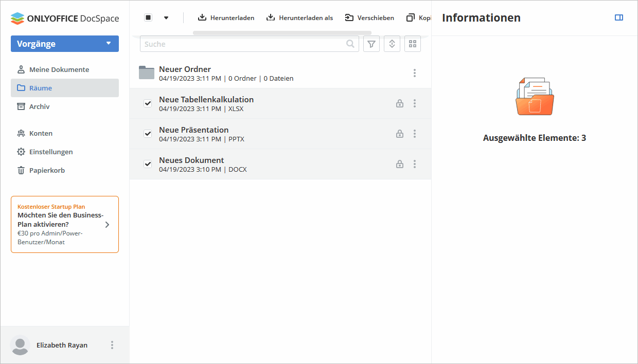
Task: Switch to tile view icon
Action: pyautogui.click(x=413, y=44)
